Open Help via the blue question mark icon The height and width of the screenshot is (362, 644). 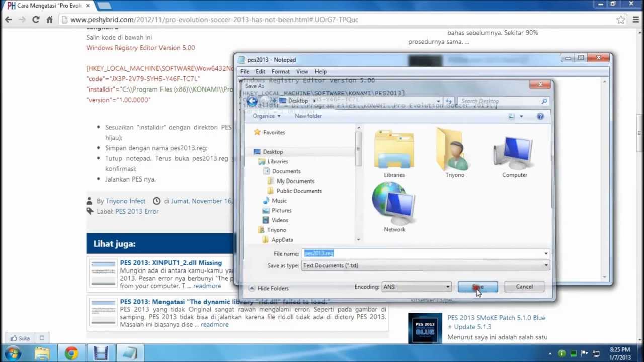540,116
